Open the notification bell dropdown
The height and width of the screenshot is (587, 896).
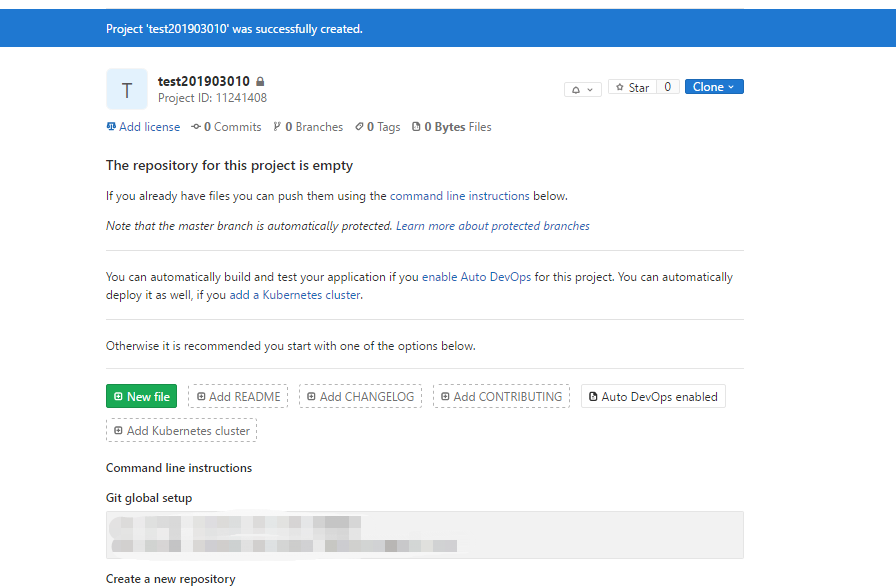click(582, 89)
